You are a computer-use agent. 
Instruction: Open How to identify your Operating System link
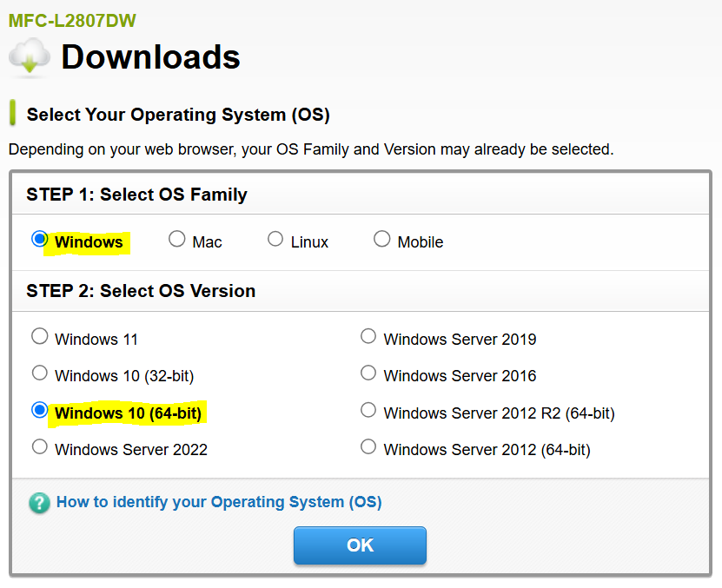click(x=219, y=502)
